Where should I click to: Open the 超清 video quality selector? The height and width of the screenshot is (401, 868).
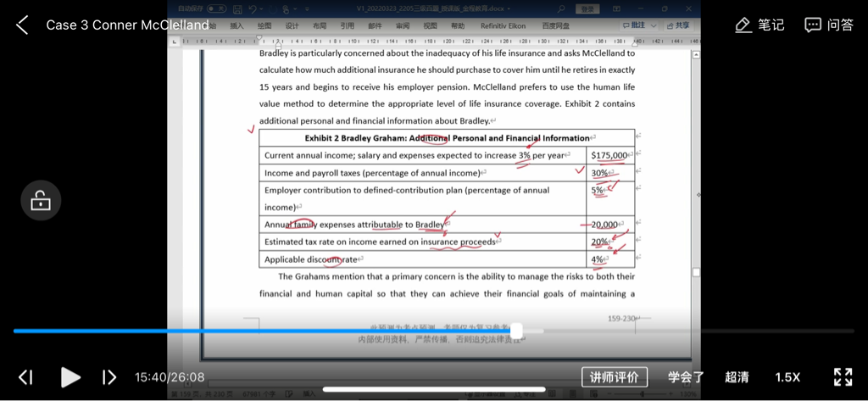[737, 377]
